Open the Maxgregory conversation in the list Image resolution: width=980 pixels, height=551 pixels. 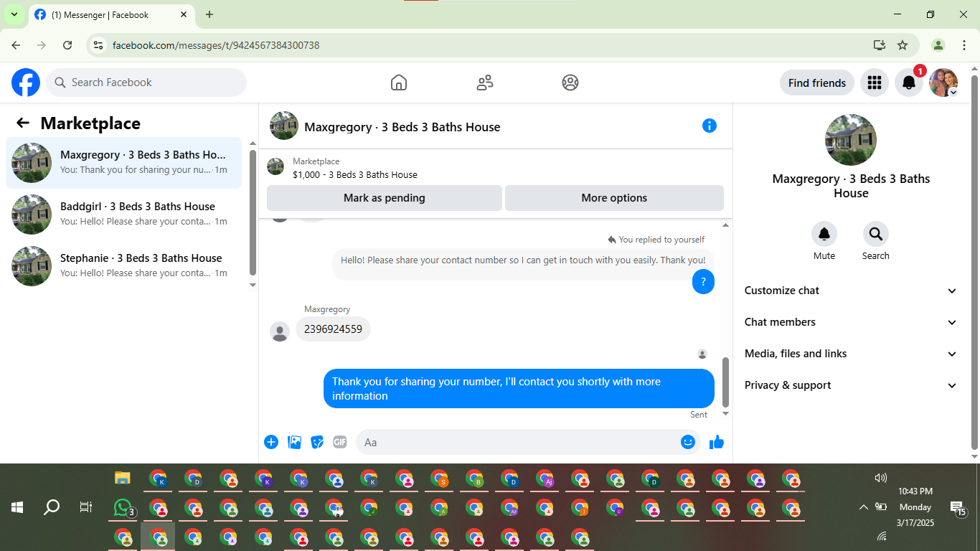[x=124, y=163]
